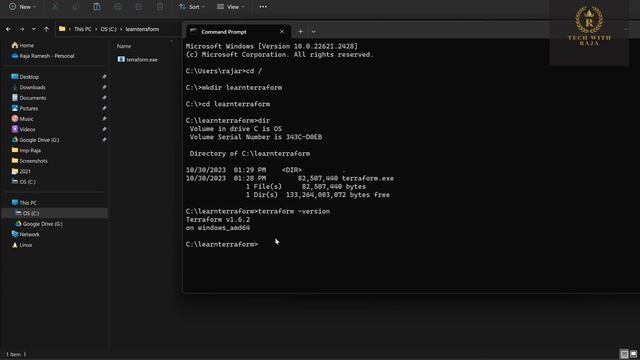Close the Command Prompt tab
This screenshot has width=640, height=360.
(x=282, y=31)
